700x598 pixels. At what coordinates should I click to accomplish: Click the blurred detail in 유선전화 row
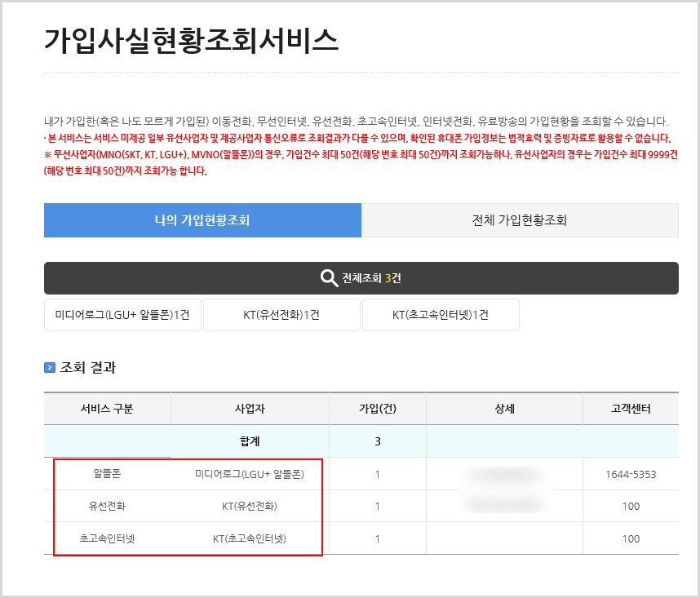[x=504, y=504]
